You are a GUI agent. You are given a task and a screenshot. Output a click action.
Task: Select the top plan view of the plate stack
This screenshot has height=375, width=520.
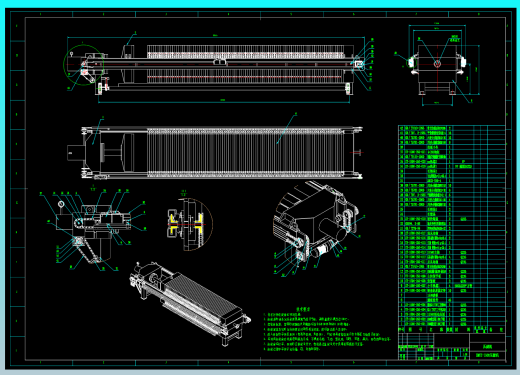(x=222, y=153)
